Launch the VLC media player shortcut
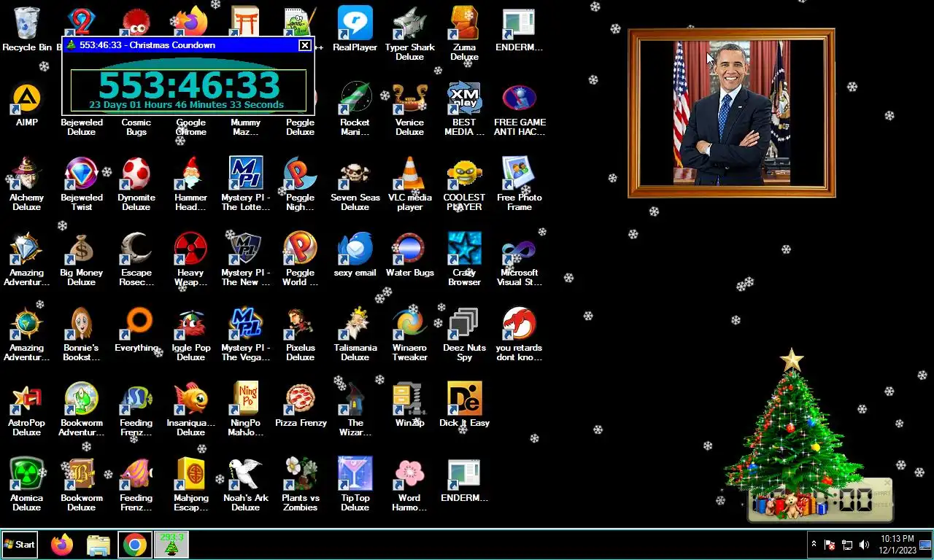Screen dimensions: 934x560 click(410, 184)
